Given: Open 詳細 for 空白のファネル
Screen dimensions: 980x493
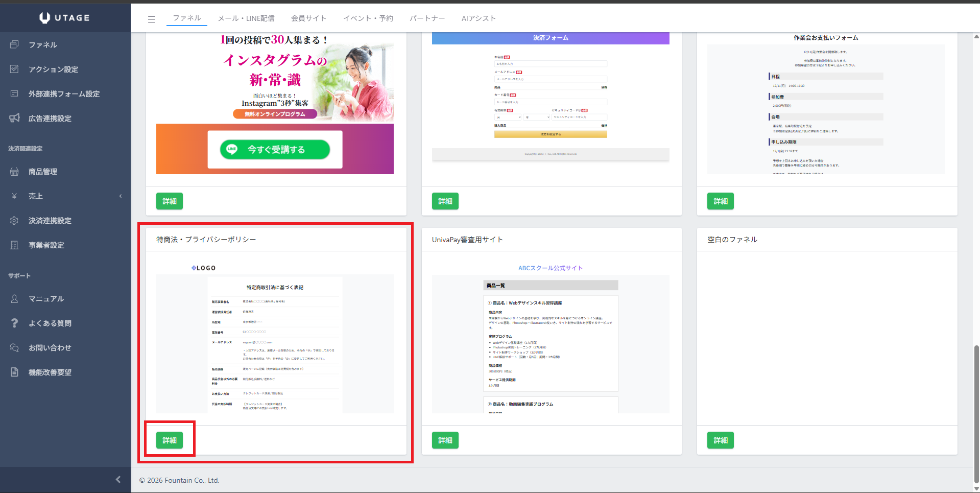Looking at the screenshot, I should coord(720,440).
